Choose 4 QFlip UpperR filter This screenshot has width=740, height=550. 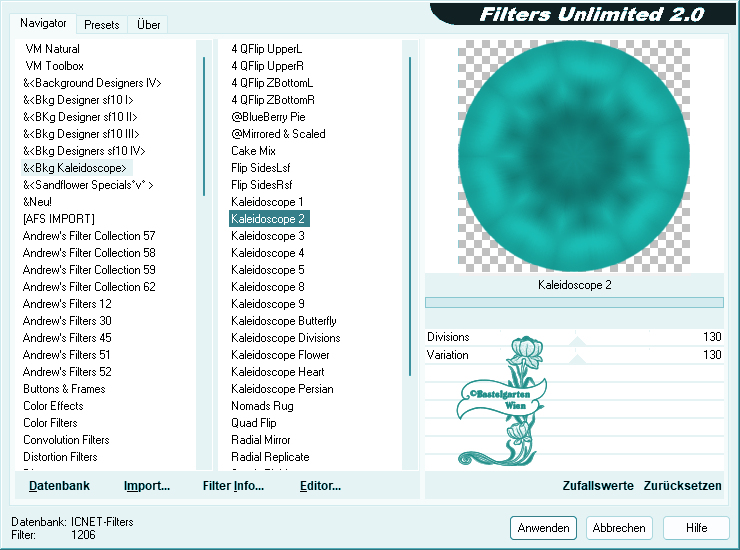pyautogui.click(x=267, y=66)
